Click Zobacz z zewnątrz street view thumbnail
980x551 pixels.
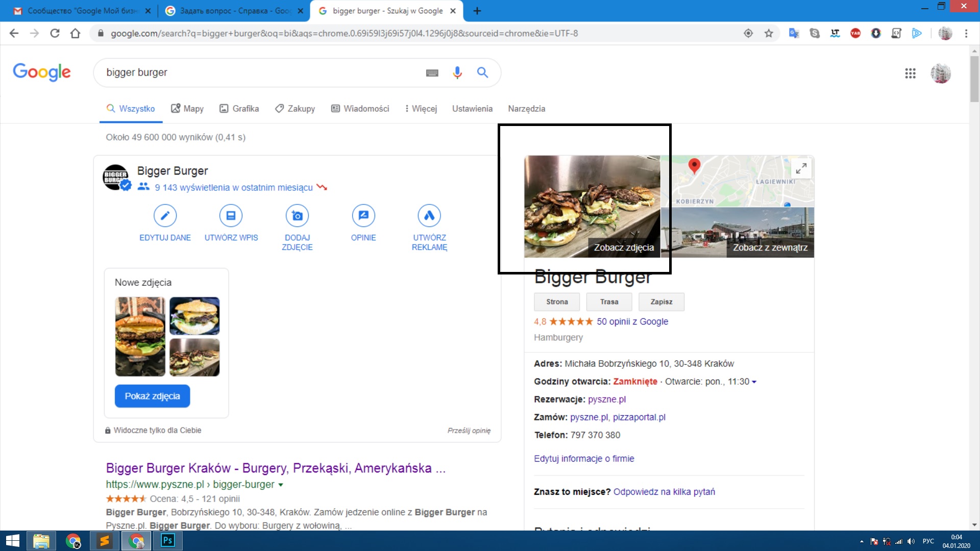point(738,233)
